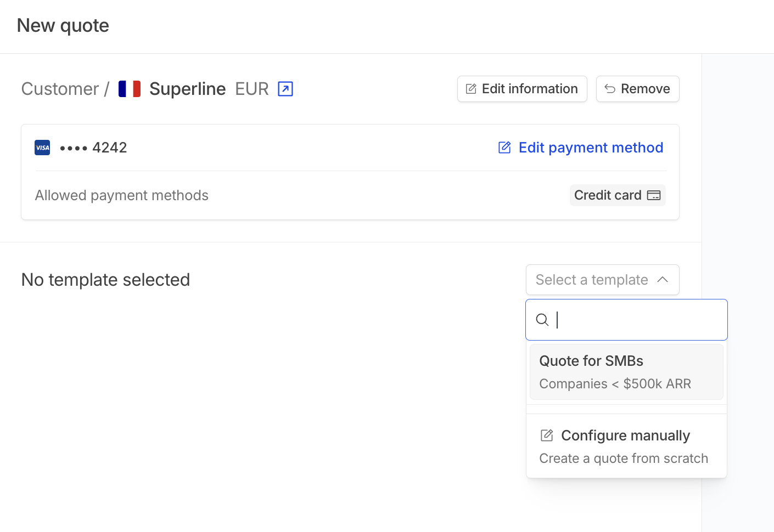
Task: Click the Remove customer button
Action: coord(638,89)
